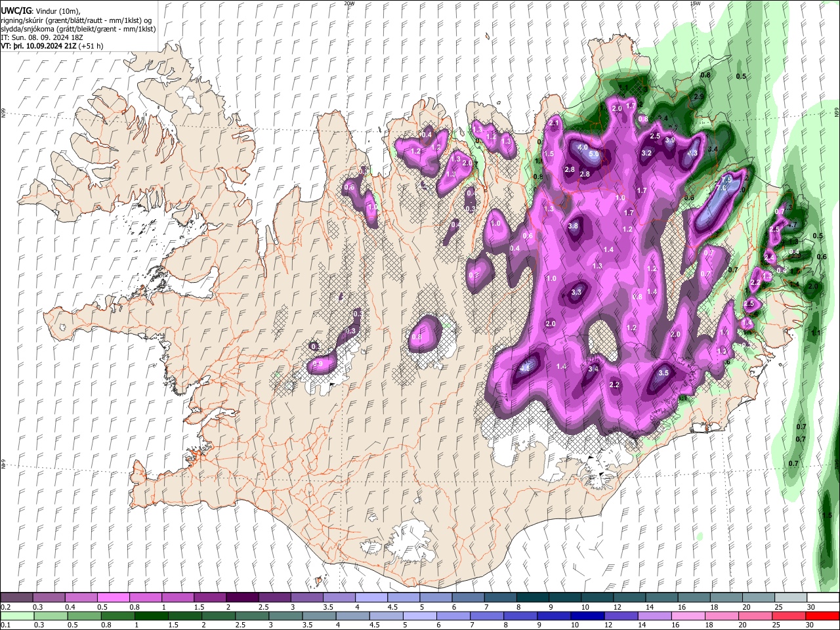Click the '0.1' label on the rain scale
This screenshot has width=840, height=630.
pyautogui.click(x=5, y=625)
